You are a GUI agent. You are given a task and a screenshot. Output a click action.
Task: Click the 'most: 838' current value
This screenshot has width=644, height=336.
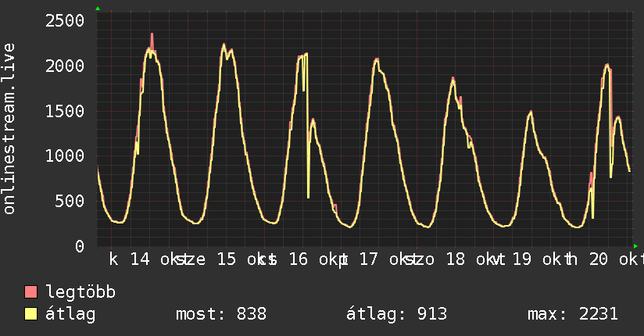pyautogui.click(x=221, y=314)
